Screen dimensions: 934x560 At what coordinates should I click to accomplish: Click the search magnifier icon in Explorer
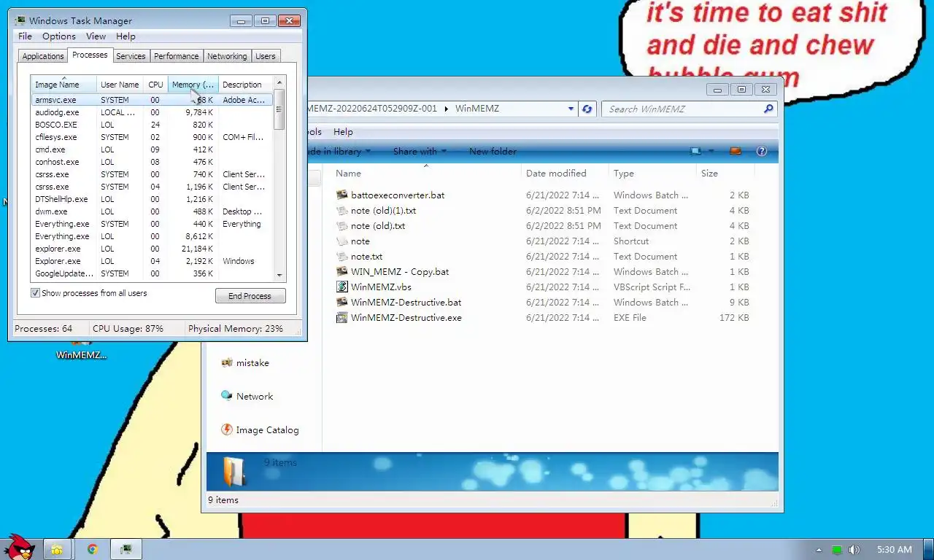tap(768, 109)
